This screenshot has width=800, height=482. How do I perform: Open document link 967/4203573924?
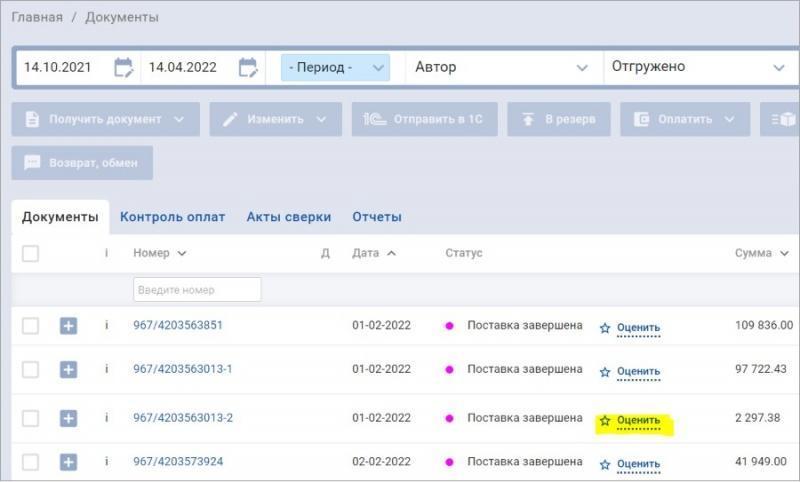click(x=178, y=462)
